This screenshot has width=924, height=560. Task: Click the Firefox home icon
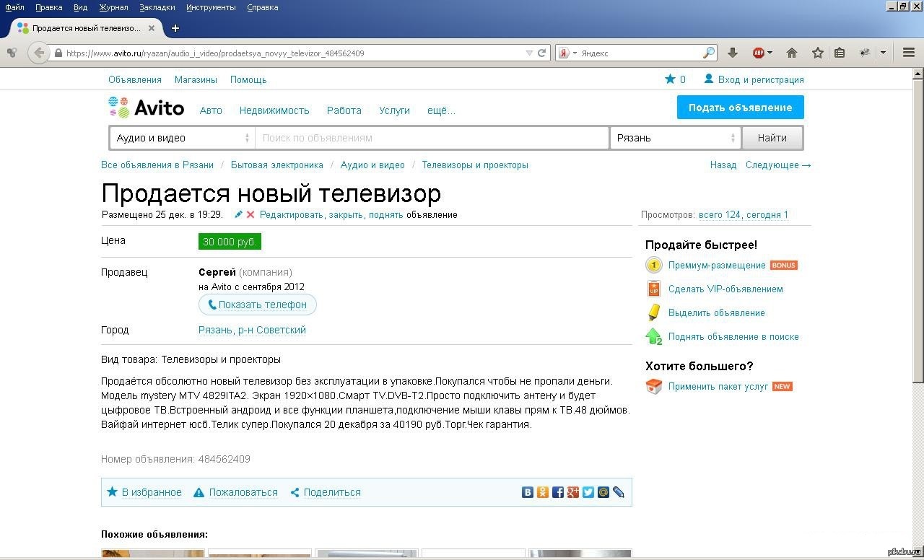[x=792, y=53]
